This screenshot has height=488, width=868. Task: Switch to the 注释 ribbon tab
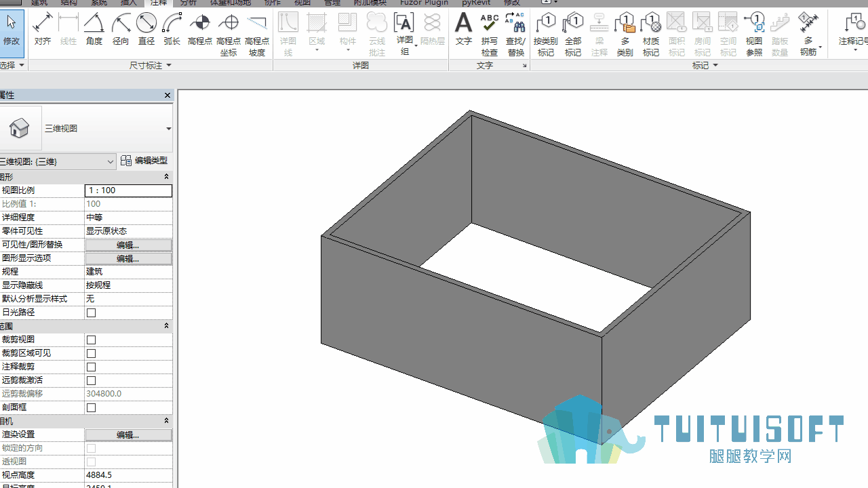click(159, 3)
